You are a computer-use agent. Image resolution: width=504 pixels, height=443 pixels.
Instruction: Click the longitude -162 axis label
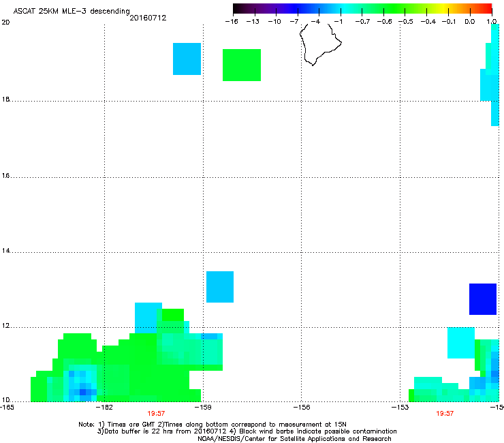coord(104,408)
